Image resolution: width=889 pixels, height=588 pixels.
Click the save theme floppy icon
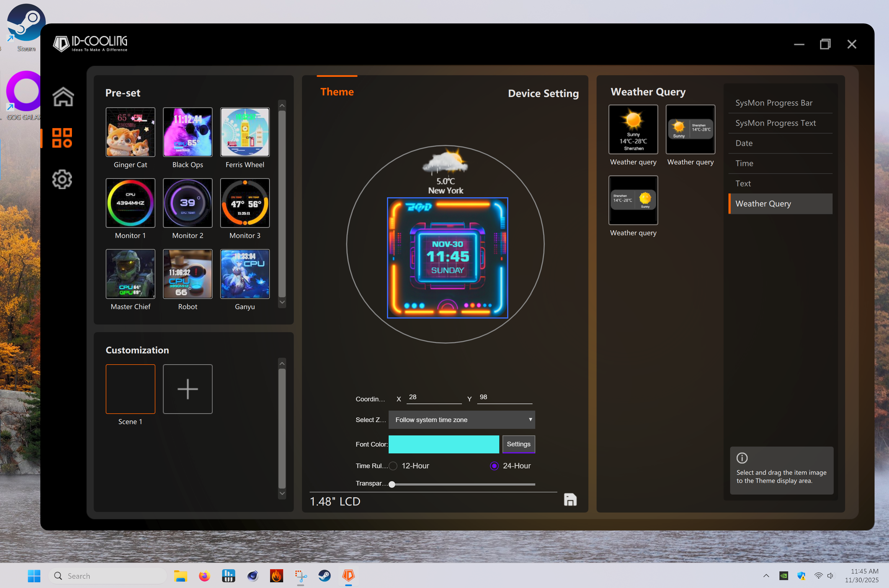570,499
